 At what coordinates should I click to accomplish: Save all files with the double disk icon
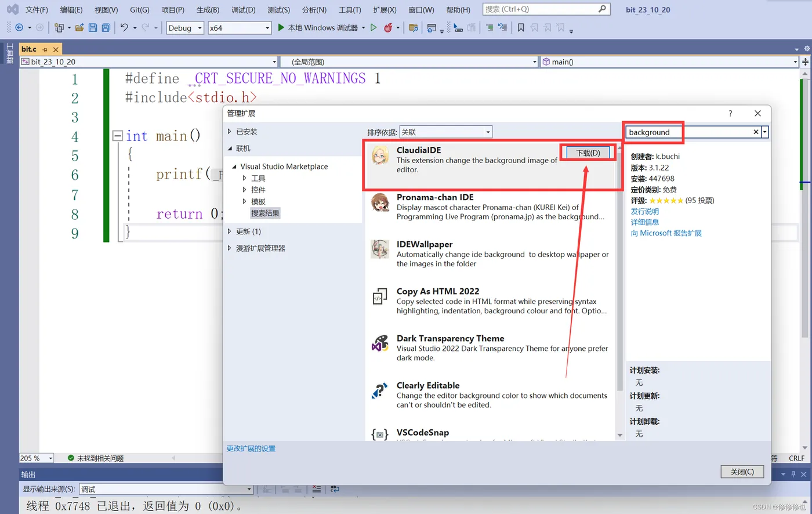[x=106, y=27]
